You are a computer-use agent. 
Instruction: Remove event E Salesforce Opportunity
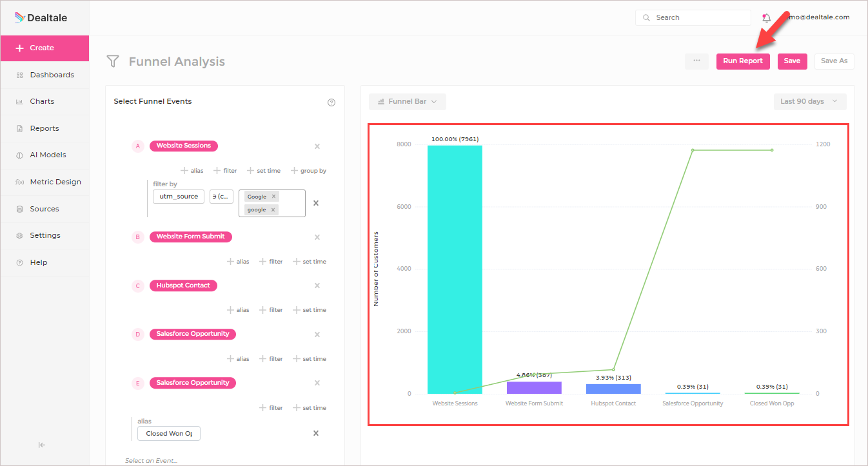tap(317, 383)
